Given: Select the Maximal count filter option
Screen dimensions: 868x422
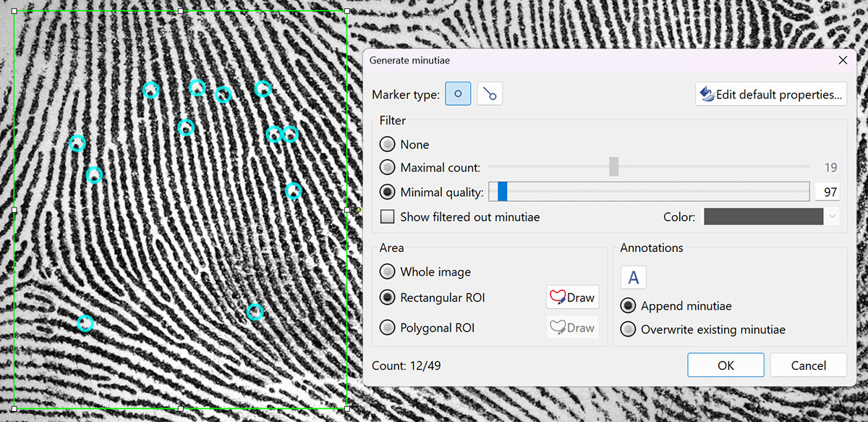Looking at the screenshot, I should [x=388, y=168].
